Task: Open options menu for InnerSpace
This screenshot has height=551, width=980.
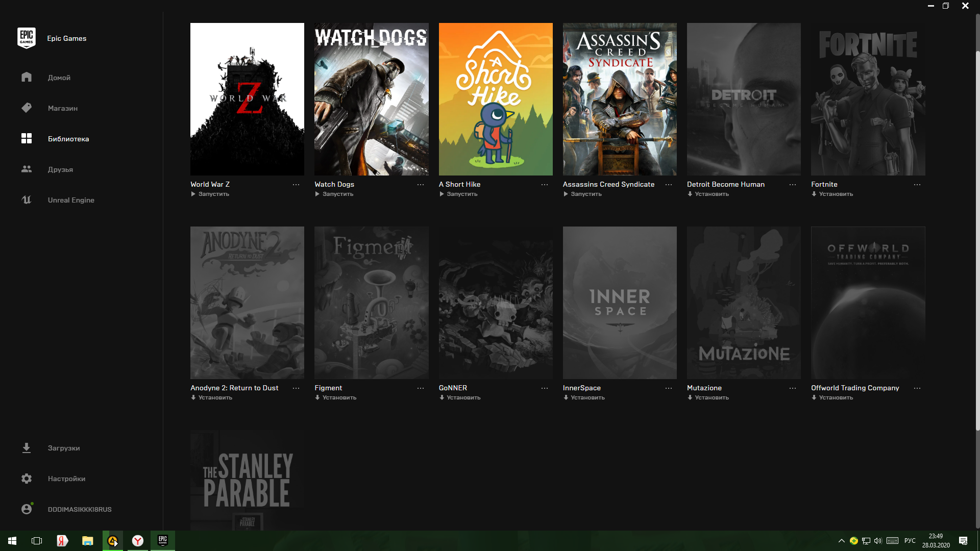Action: pos(669,388)
